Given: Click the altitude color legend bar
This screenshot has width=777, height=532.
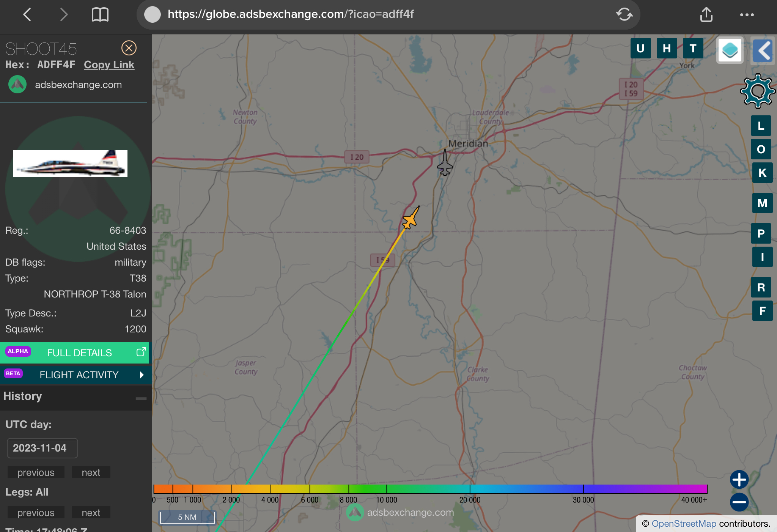Looking at the screenshot, I should (430, 489).
